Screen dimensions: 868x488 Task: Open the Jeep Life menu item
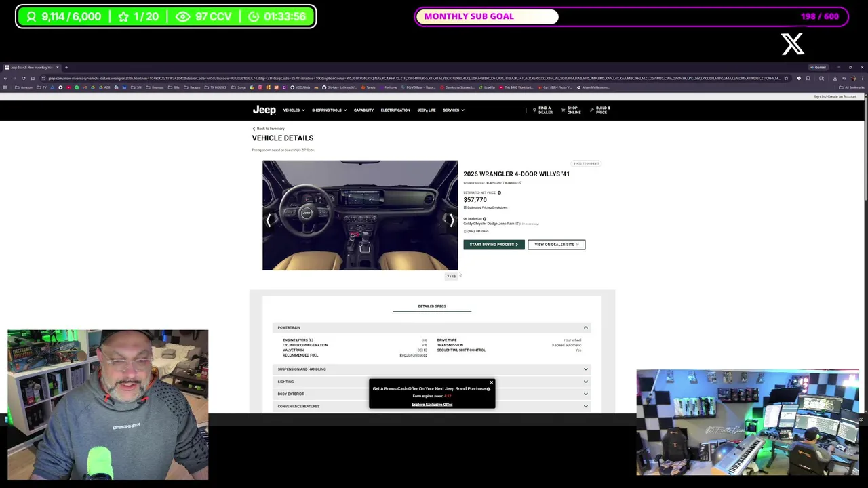427,110
